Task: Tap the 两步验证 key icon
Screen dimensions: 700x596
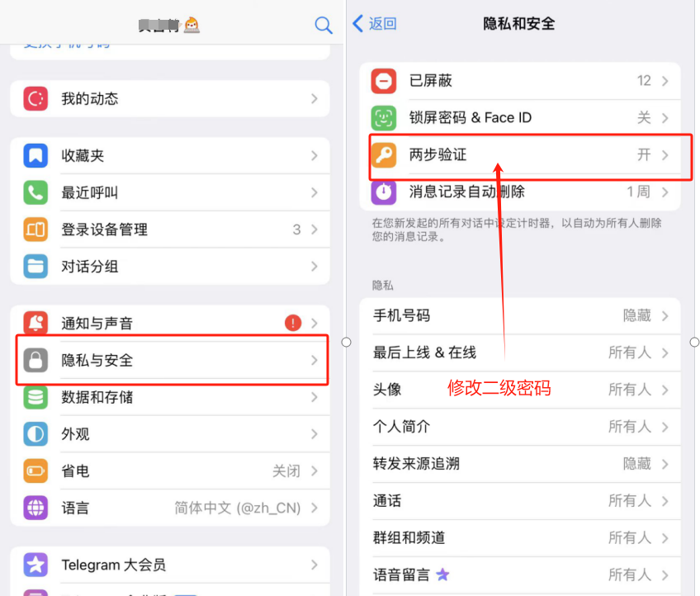Action: [x=384, y=155]
